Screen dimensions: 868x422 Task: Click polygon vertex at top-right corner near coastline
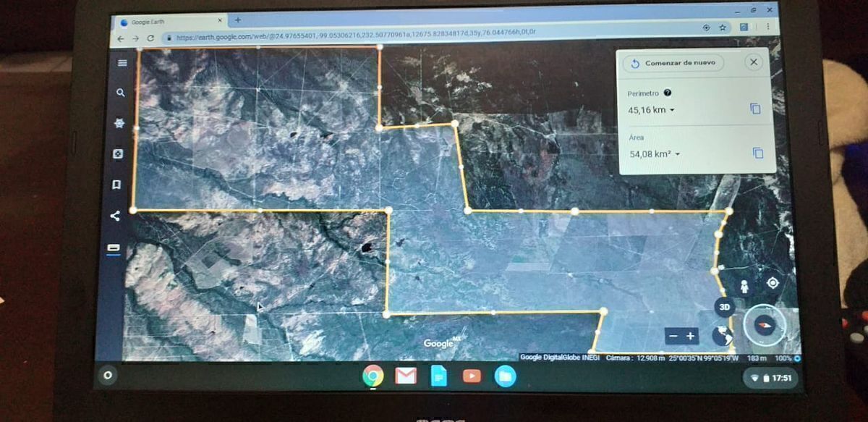click(x=729, y=211)
